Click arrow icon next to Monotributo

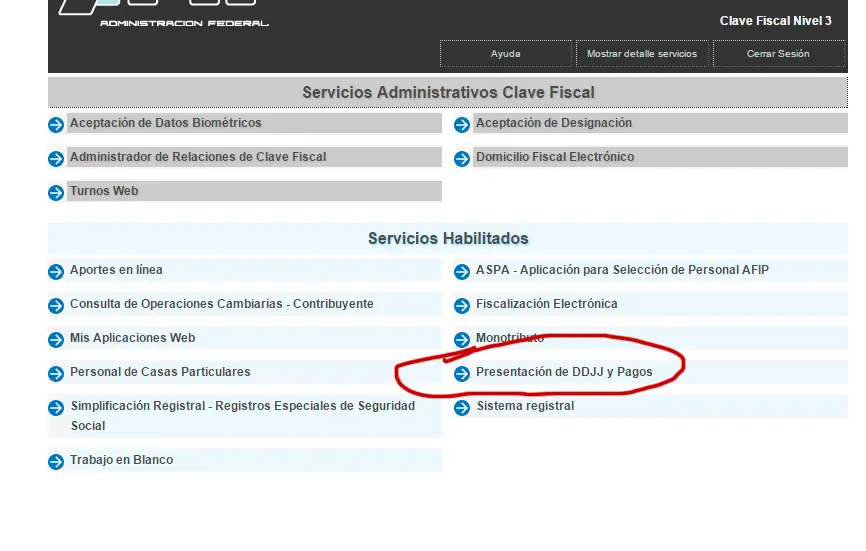point(462,340)
